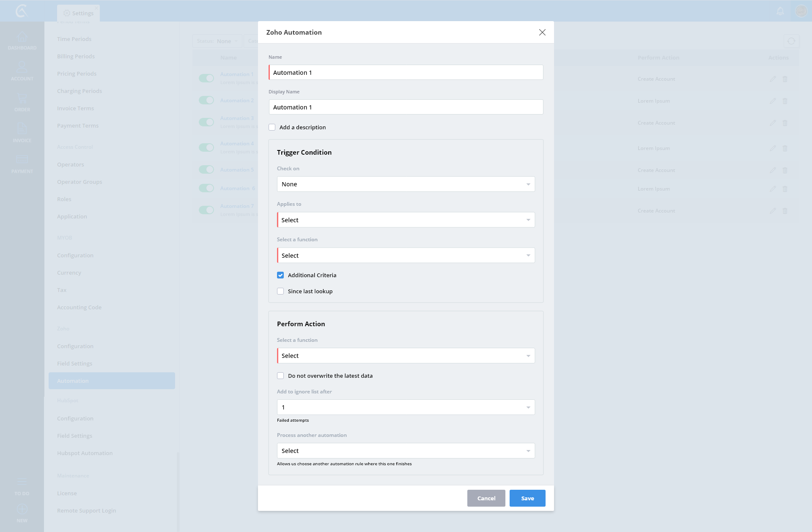
Task: Click edit pencil for Automation 1 row
Action: [x=773, y=79]
